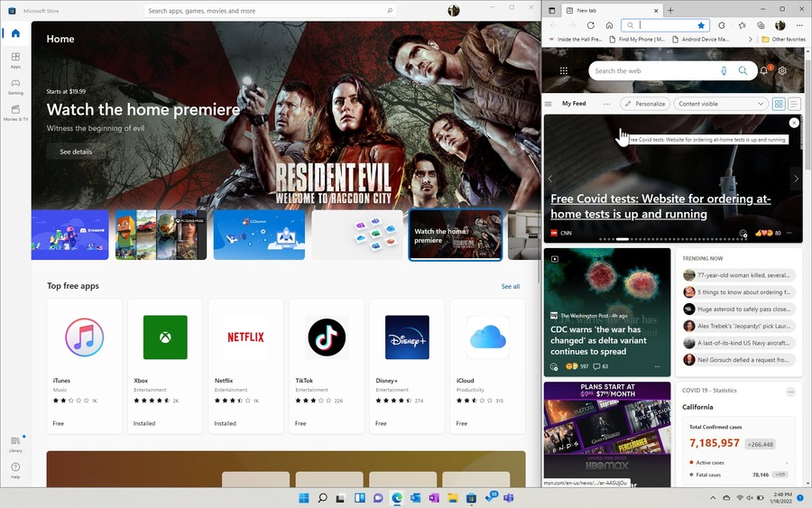This screenshot has width=812, height=508.
Task: Open the Edge profile avatar
Action: tap(780, 25)
